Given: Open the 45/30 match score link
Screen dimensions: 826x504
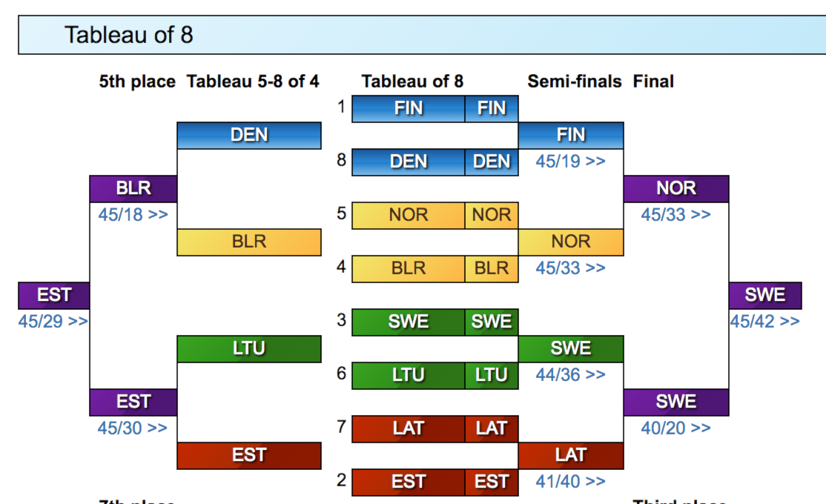Looking at the screenshot, I should click(133, 428).
